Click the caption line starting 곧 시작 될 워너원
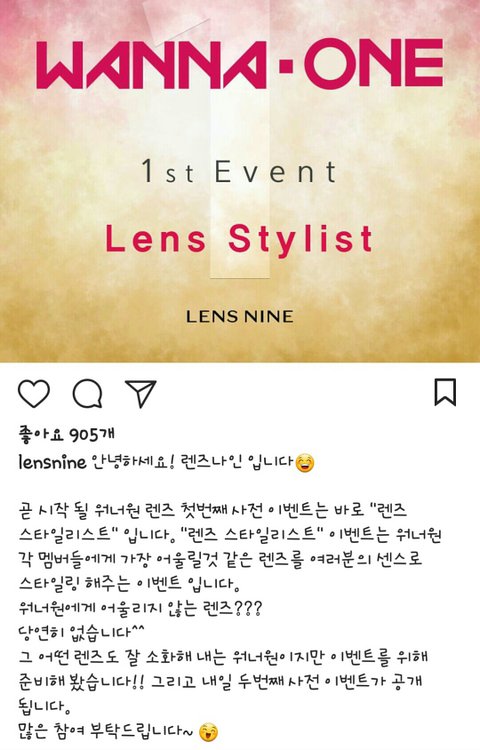Viewport: 480px width, 750px height. [213, 511]
